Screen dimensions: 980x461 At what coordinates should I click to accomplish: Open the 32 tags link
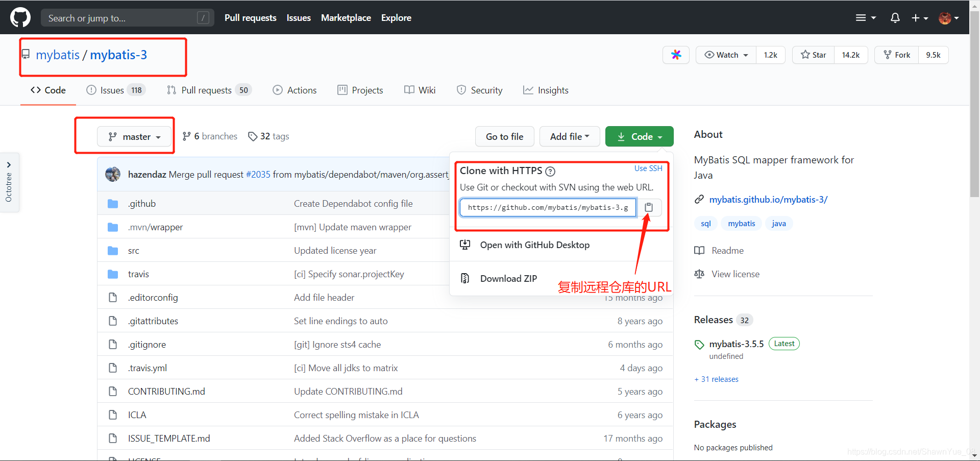pos(268,136)
